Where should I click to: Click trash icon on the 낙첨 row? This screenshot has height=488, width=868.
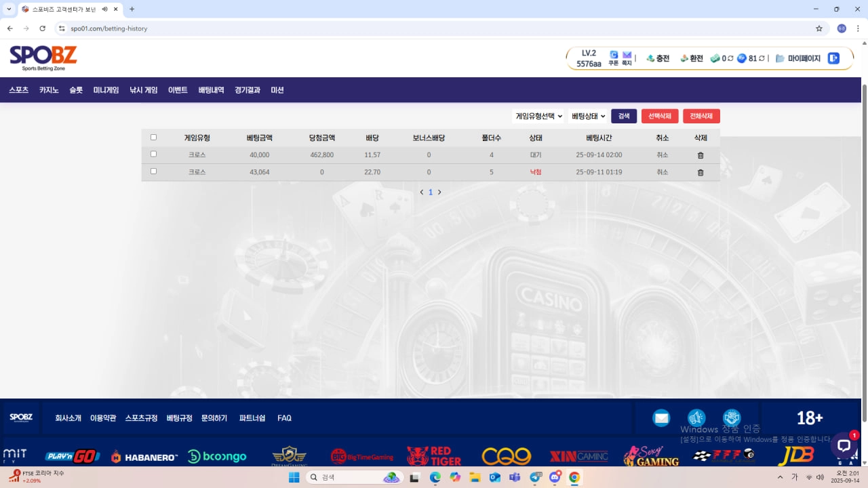tap(701, 172)
